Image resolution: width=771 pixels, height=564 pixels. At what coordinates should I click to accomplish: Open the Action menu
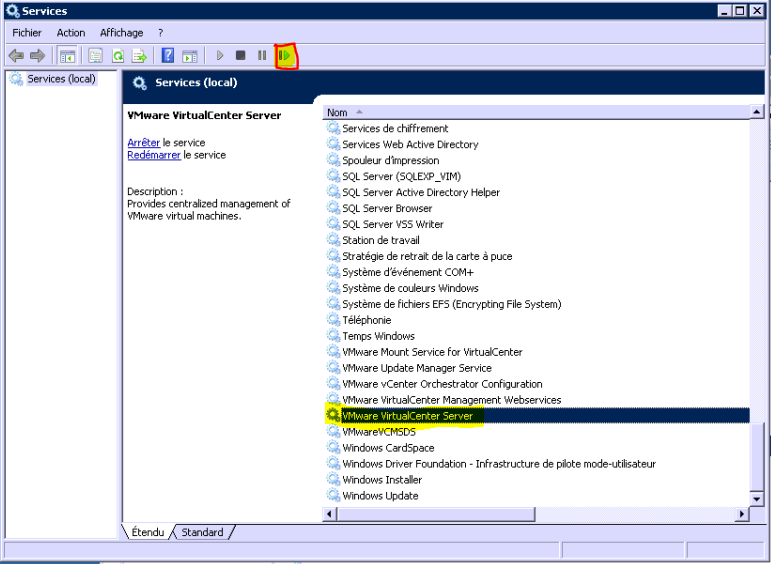[71, 33]
